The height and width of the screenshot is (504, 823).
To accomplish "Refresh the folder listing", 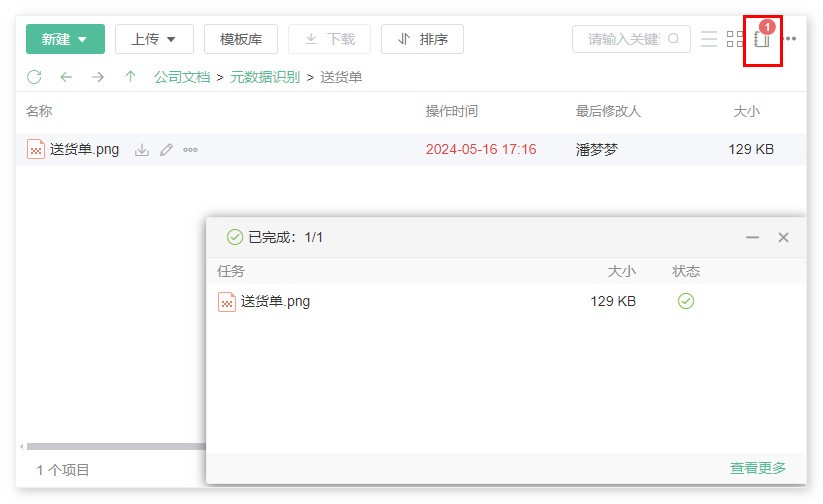I will click(x=34, y=77).
